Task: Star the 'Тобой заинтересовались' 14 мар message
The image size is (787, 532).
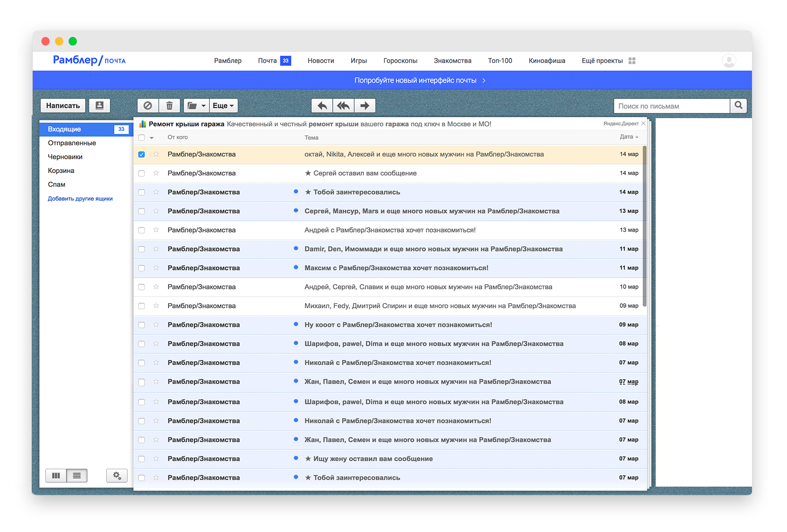Action: click(x=156, y=192)
